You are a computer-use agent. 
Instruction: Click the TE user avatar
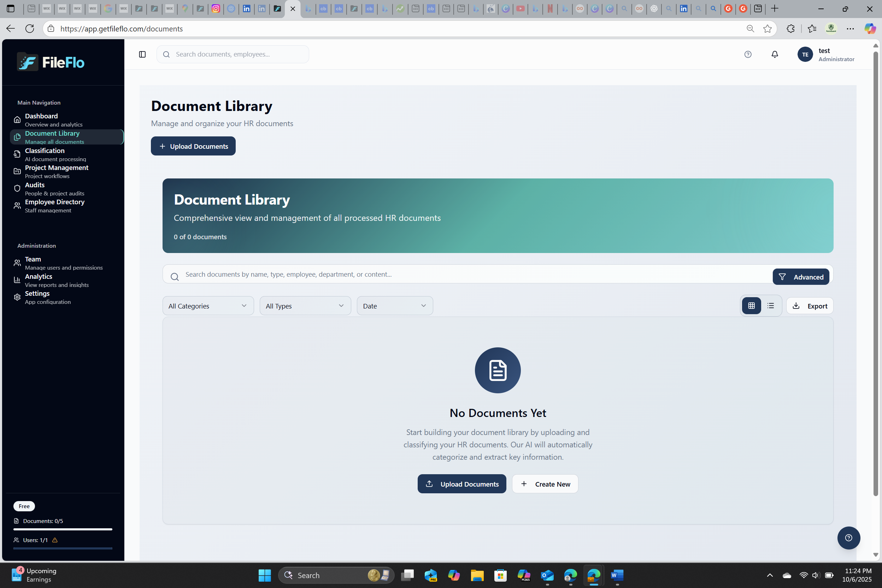pos(805,54)
